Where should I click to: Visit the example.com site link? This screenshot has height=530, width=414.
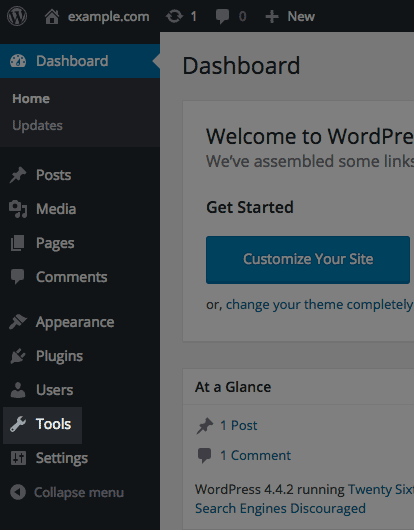pyautogui.click(x=108, y=17)
